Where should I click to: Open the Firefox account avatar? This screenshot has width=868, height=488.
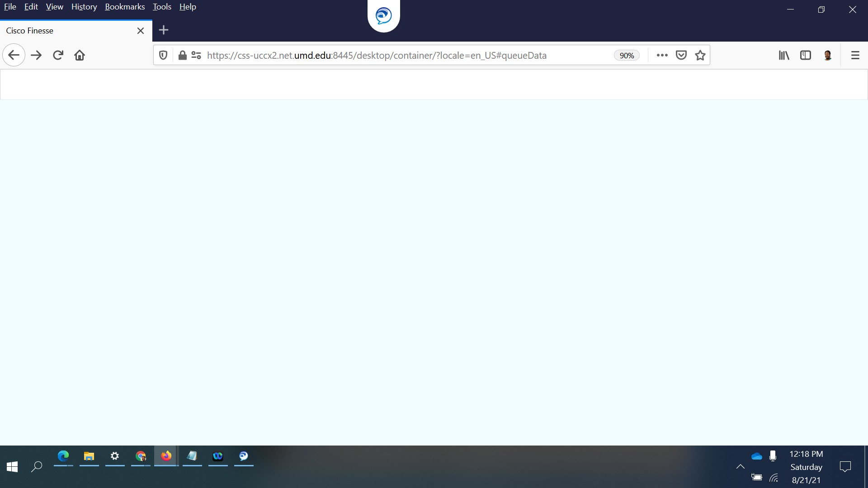828,55
